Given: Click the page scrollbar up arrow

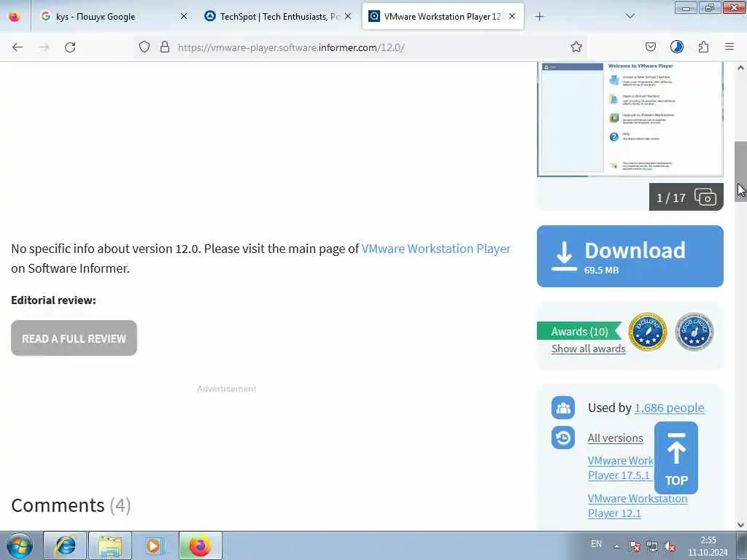Looking at the screenshot, I should coord(740,68).
